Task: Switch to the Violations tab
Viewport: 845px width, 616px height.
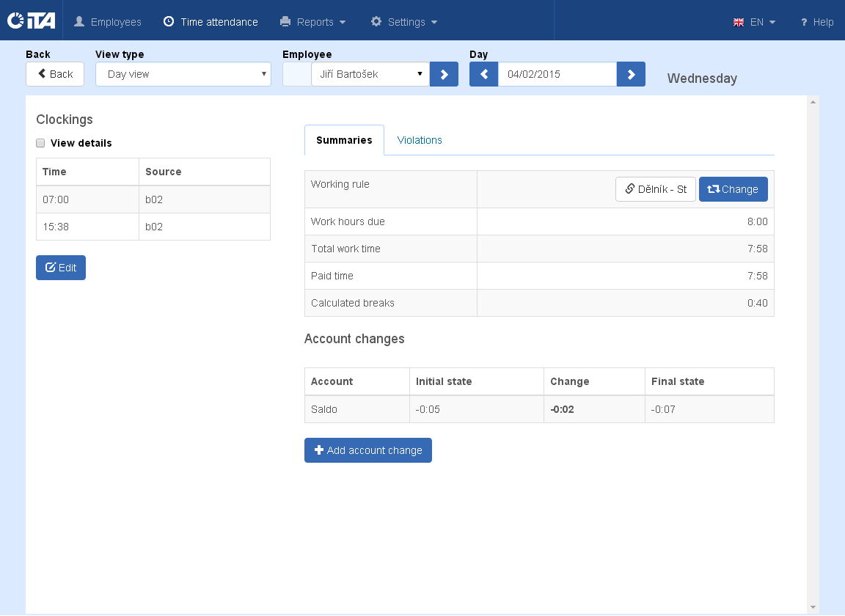Action: [420, 140]
